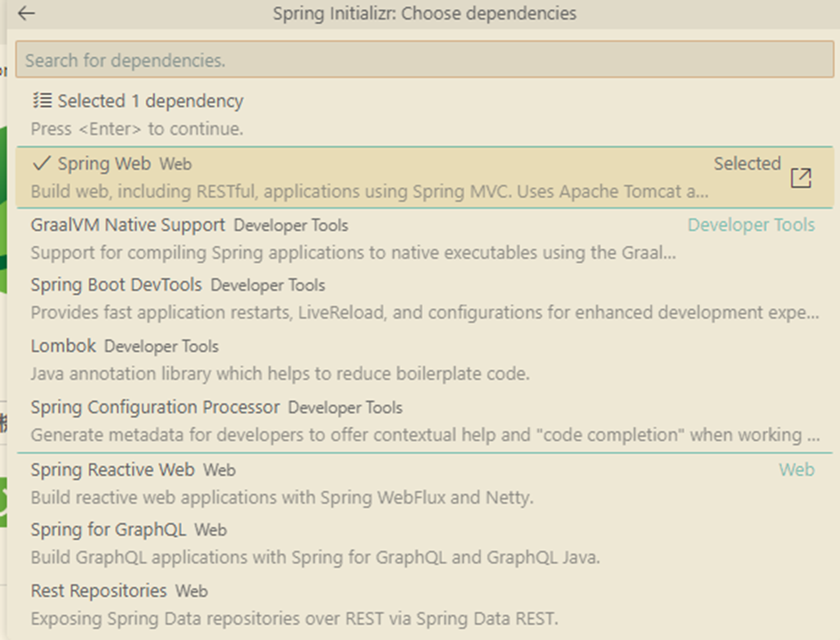This screenshot has width=840, height=640.
Task: Add Lombok to the dependencies
Action: pos(62,346)
